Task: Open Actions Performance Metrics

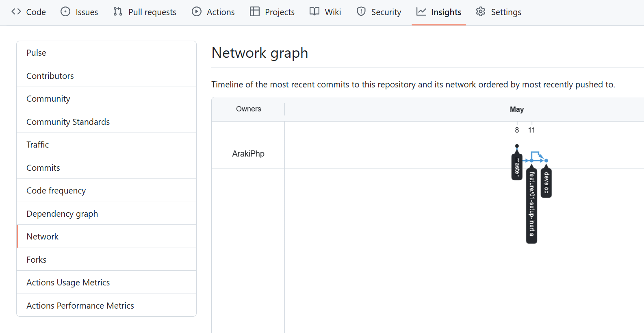Action: click(x=106, y=305)
